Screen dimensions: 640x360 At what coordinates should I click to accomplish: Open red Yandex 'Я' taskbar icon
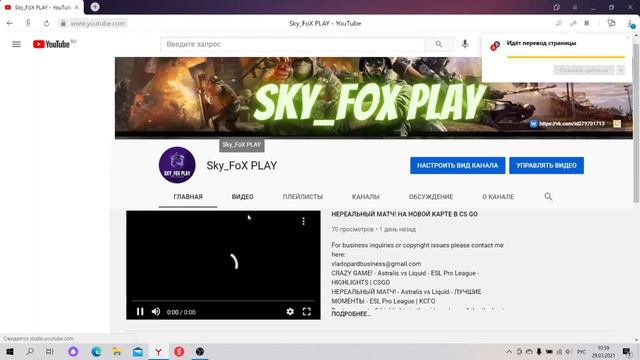point(179,351)
